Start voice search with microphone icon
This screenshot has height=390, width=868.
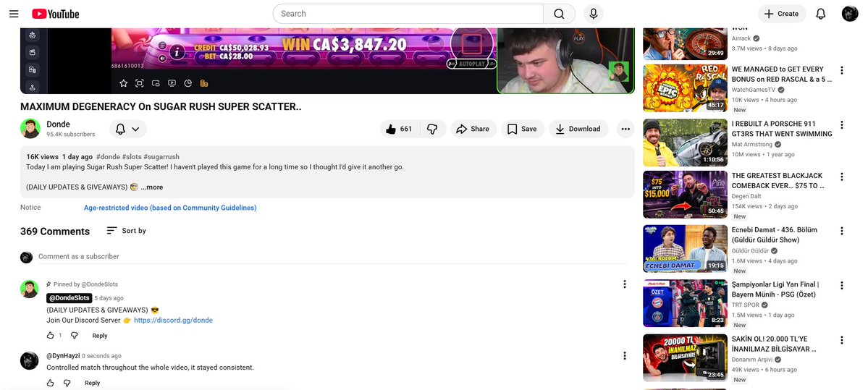click(594, 14)
